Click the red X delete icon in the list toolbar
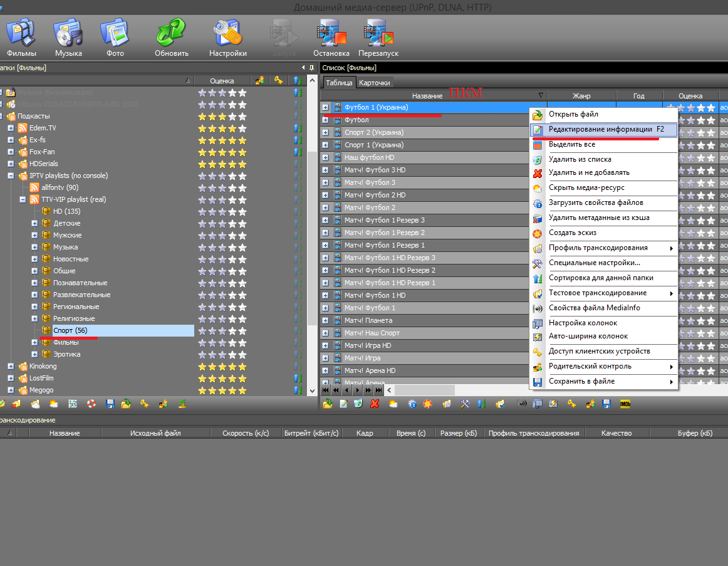The image size is (728, 566). tap(375, 404)
